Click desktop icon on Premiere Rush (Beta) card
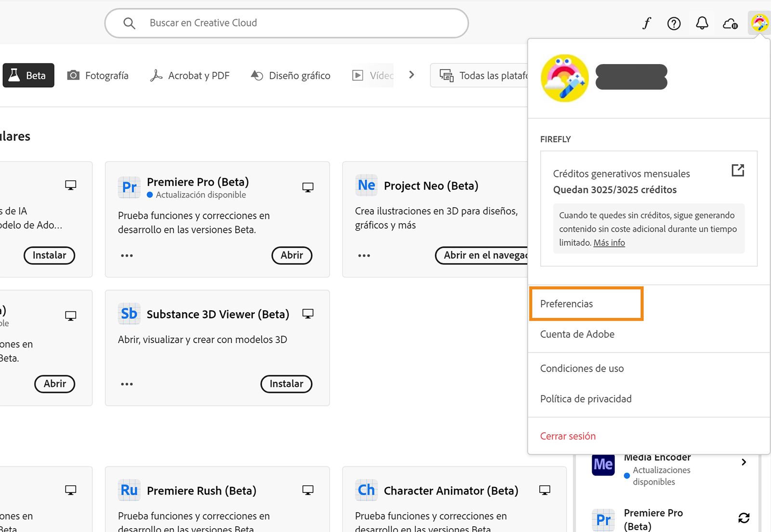 pyautogui.click(x=308, y=490)
